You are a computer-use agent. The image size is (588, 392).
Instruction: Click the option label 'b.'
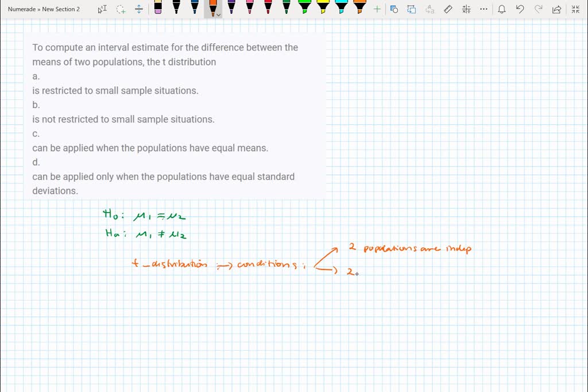click(x=36, y=105)
